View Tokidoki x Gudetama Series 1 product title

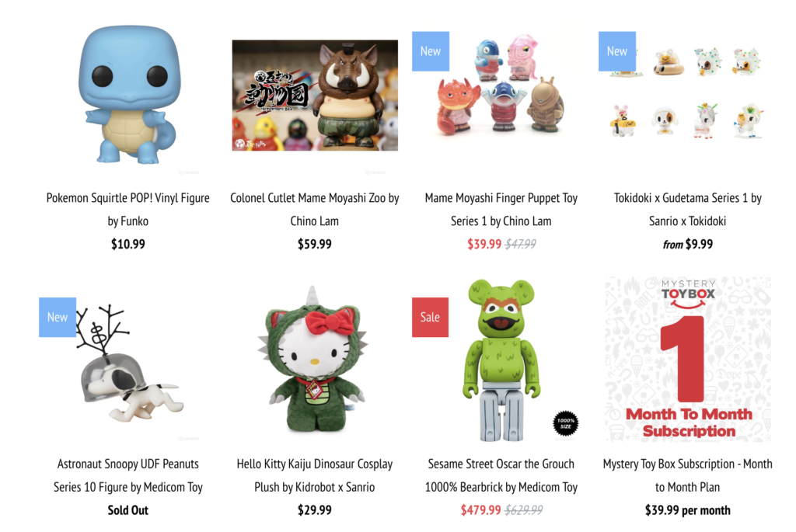687,210
